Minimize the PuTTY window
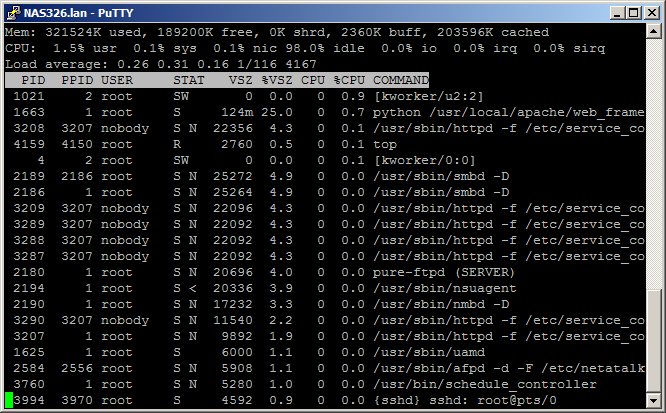The image size is (666, 413). (610, 13)
